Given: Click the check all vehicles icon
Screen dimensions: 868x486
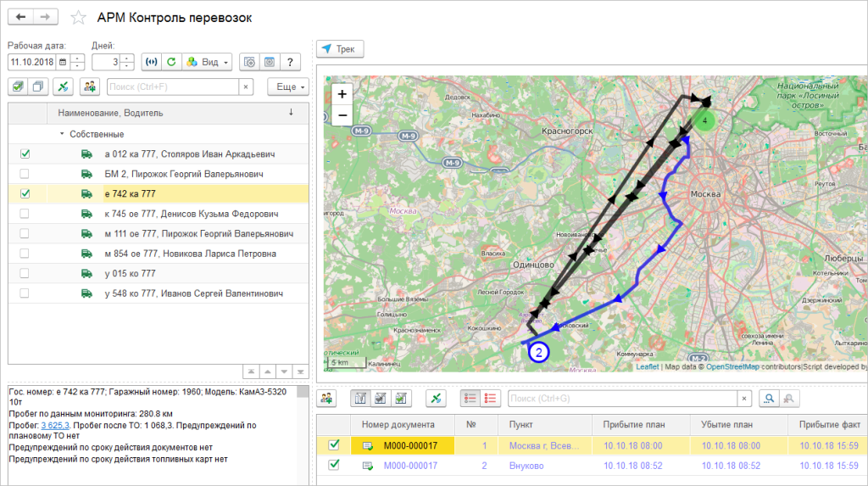Looking at the screenshot, I should coord(18,87).
